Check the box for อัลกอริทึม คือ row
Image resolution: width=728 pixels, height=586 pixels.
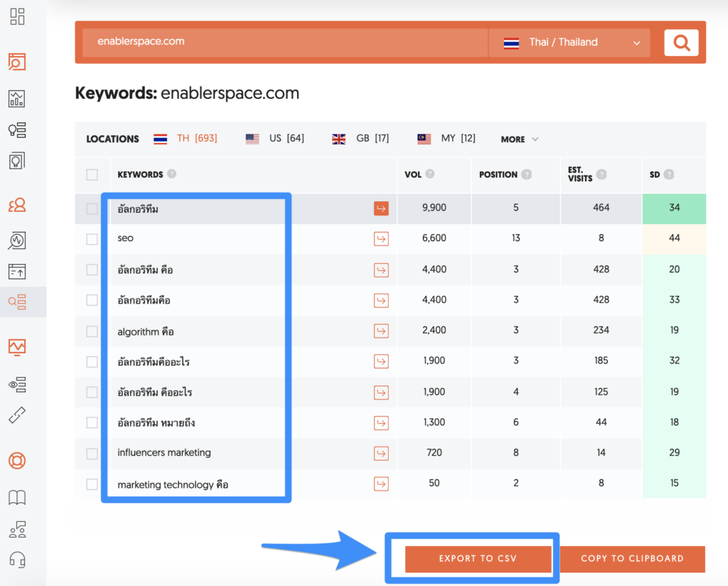92,270
